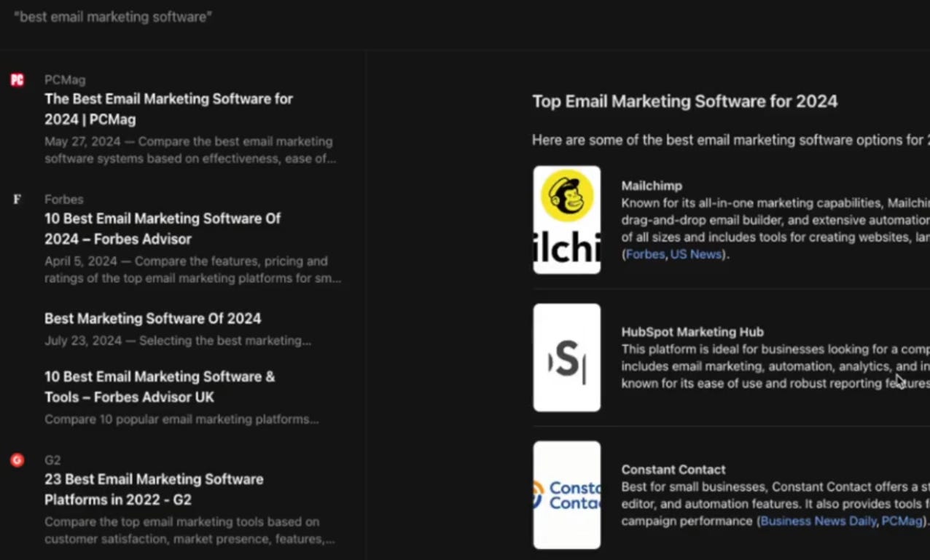Screen dimensions: 930x560
Task: Open '23 Best Email Marketing Software Platforms in 2022 - G2'
Action: pyautogui.click(x=154, y=489)
